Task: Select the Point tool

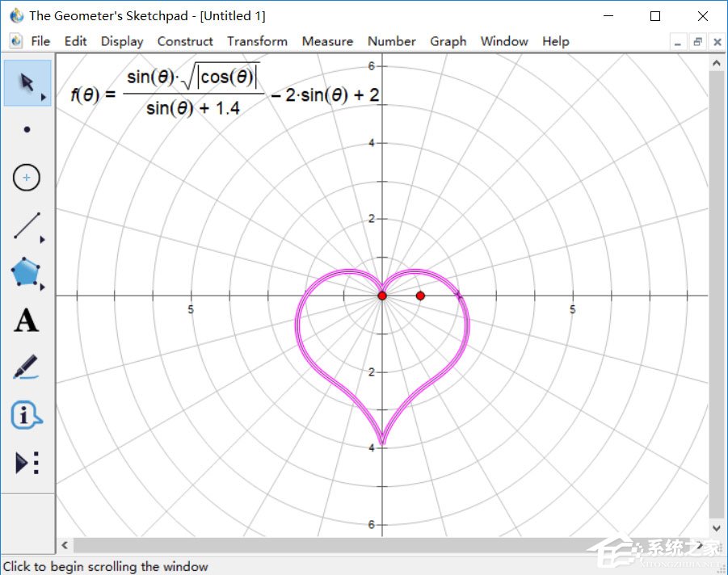Action: 27,129
